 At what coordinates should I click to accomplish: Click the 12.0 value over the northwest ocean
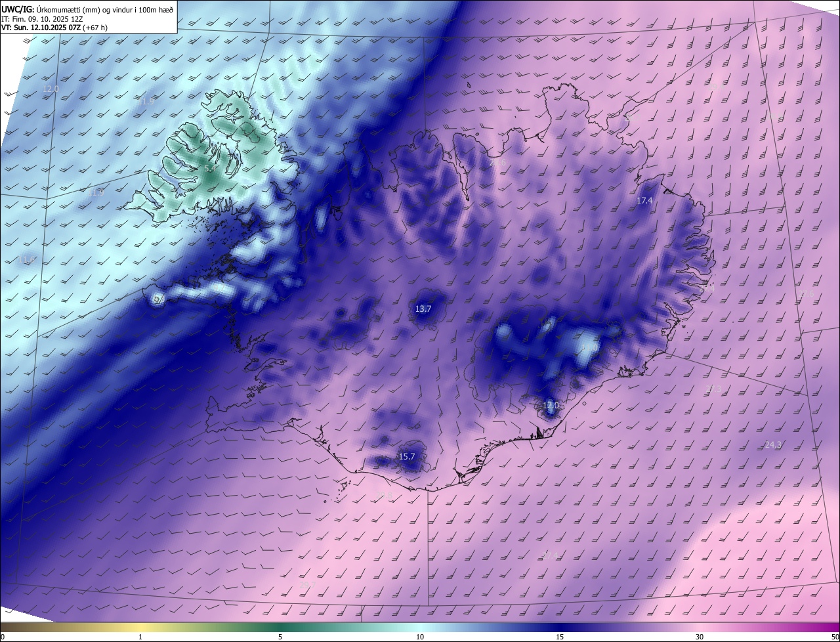[51, 89]
